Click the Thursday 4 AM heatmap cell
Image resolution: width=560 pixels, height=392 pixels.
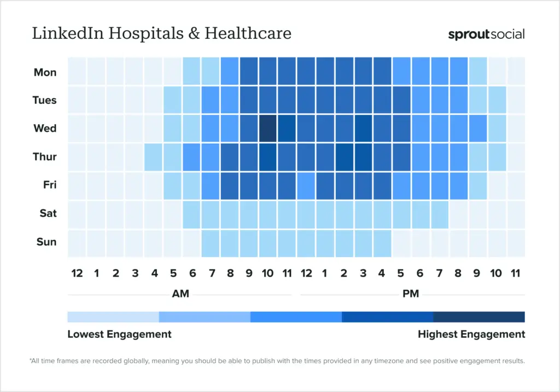153,157
